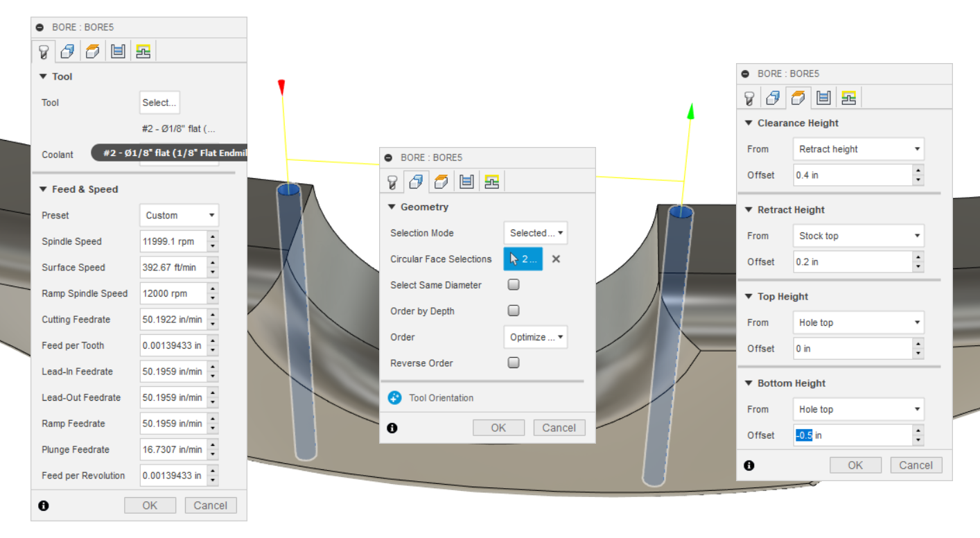The height and width of the screenshot is (538, 980).
Task: Open the Order dropdown showing Optimize
Action: pyautogui.click(x=535, y=337)
